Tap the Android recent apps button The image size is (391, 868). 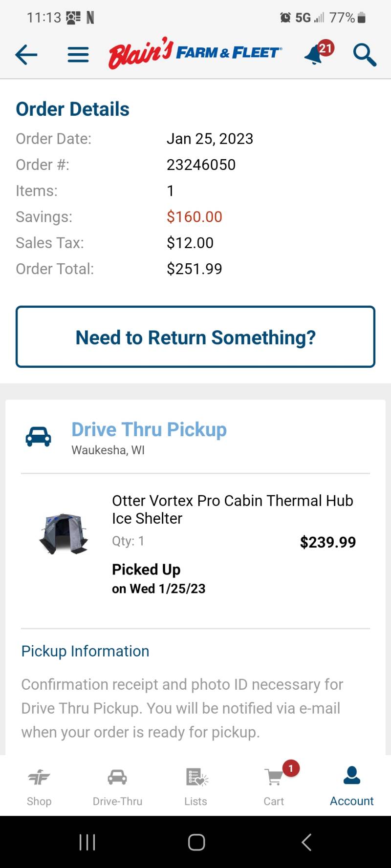(x=87, y=842)
